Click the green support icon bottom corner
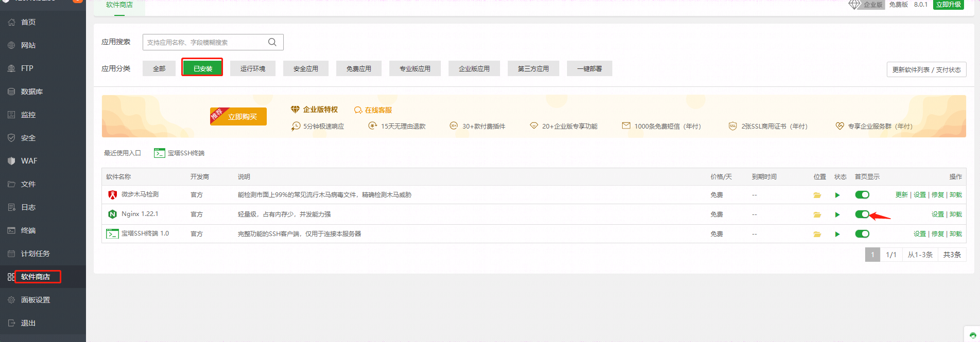Image resolution: width=980 pixels, height=342 pixels. coord(972,335)
